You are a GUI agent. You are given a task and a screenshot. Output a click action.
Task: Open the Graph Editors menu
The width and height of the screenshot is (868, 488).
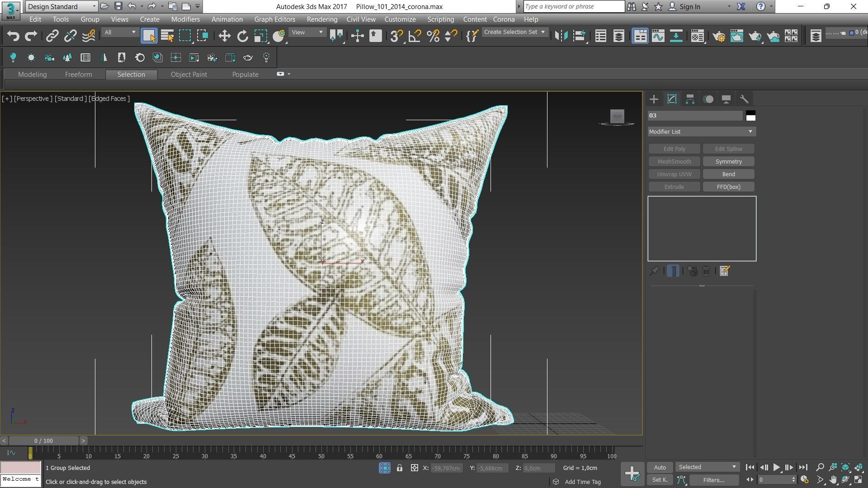click(x=274, y=19)
